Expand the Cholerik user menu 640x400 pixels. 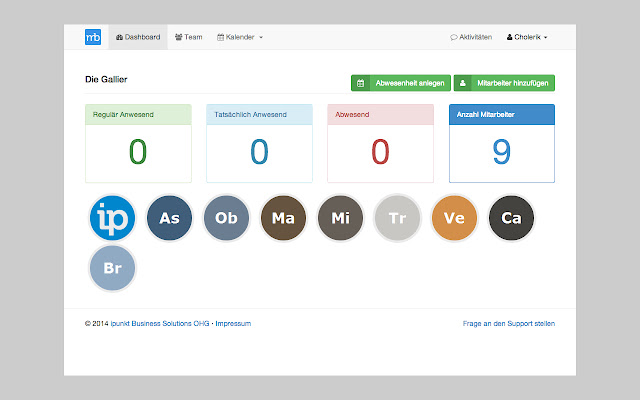(x=527, y=37)
